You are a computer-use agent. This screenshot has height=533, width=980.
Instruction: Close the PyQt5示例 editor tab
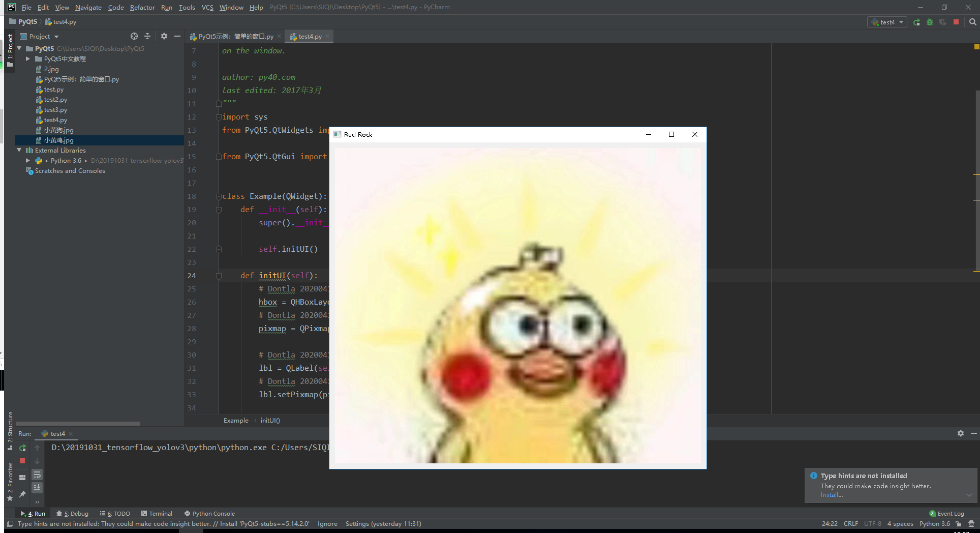279,36
